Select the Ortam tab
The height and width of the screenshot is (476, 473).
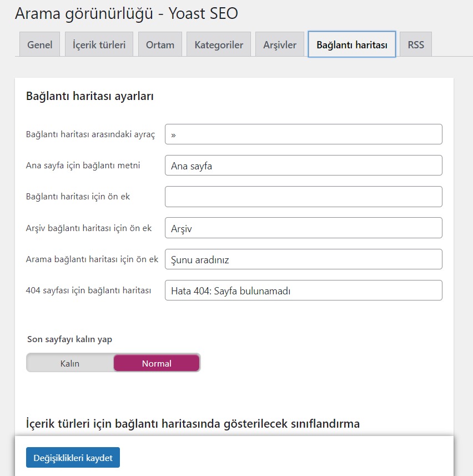pos(160,44)
